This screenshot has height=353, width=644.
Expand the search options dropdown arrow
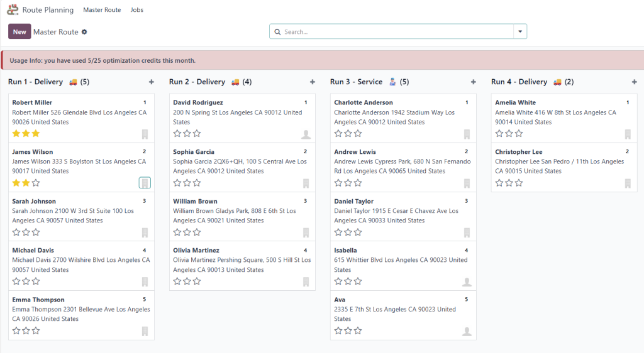tap(520, 31)
